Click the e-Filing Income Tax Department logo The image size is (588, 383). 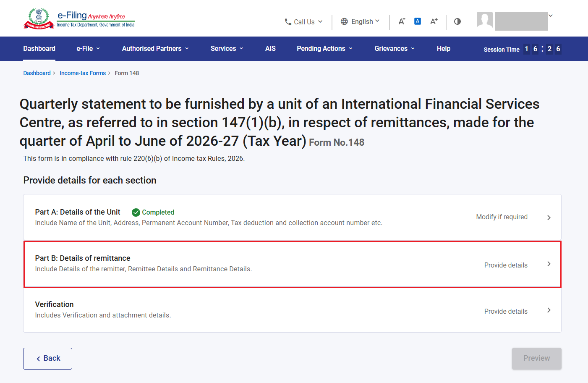point(79,19)
